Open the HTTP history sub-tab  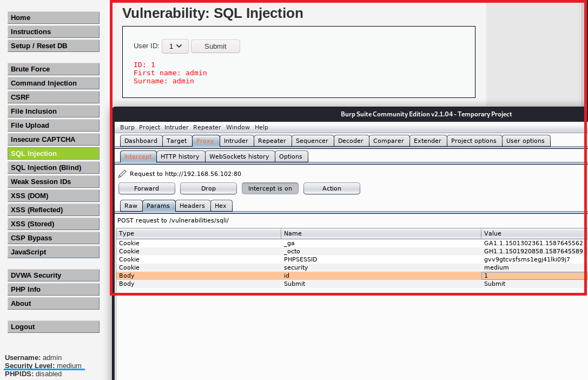click(180, 156)
